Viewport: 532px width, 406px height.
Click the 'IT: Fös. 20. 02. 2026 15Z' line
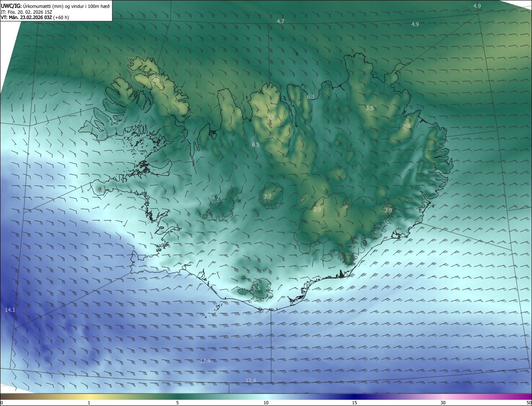coord(26,12)
